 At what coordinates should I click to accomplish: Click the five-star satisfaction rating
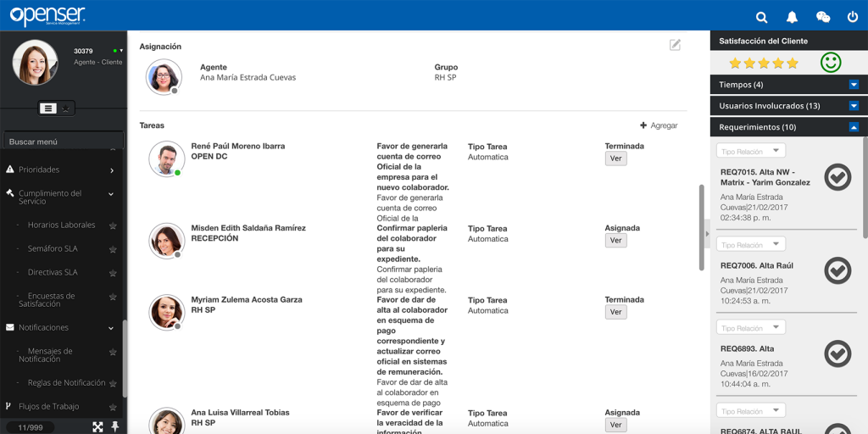(763, 64)
